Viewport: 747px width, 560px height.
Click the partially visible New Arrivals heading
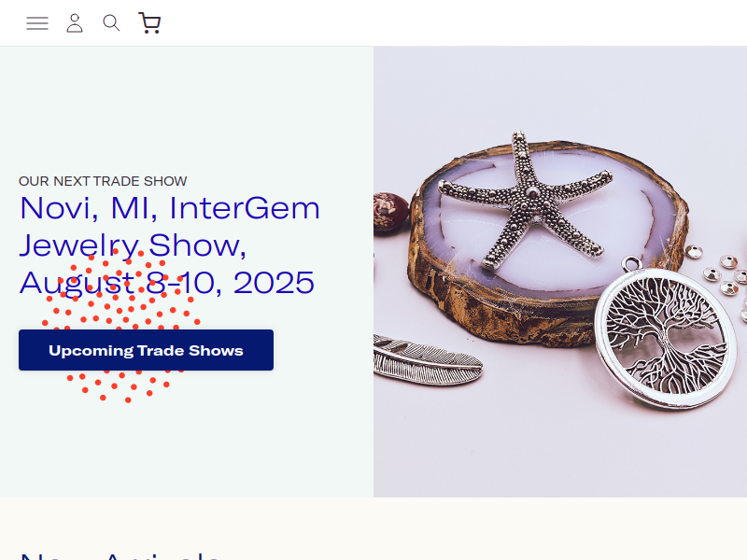(x=120, y=555)
